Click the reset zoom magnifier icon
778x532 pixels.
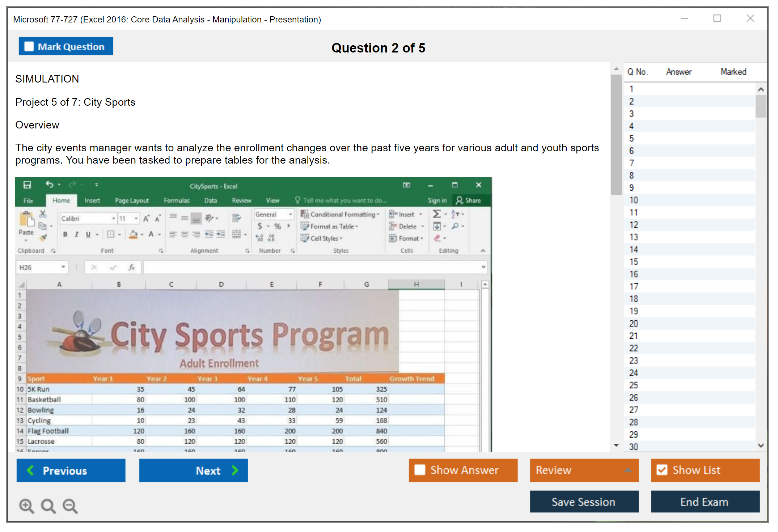tap(48, 506)
